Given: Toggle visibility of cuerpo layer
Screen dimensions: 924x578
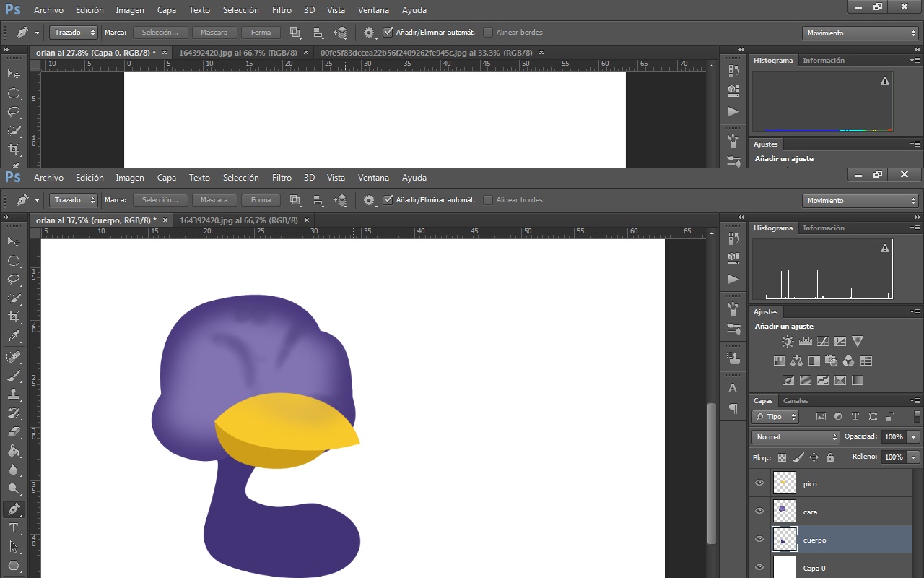Looking at the screenshot, I should click(x=759, y=540).
